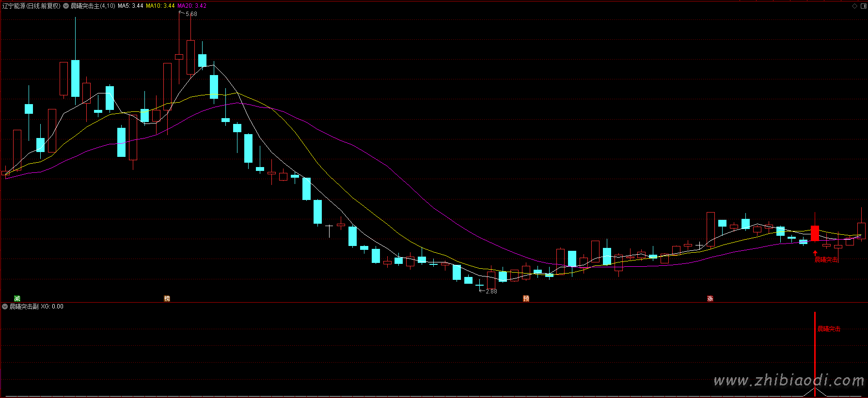This screenshot has width=868, height=398.
Task: Select the yellow MA10: 3.44 readout
Action: coord(160,6)
